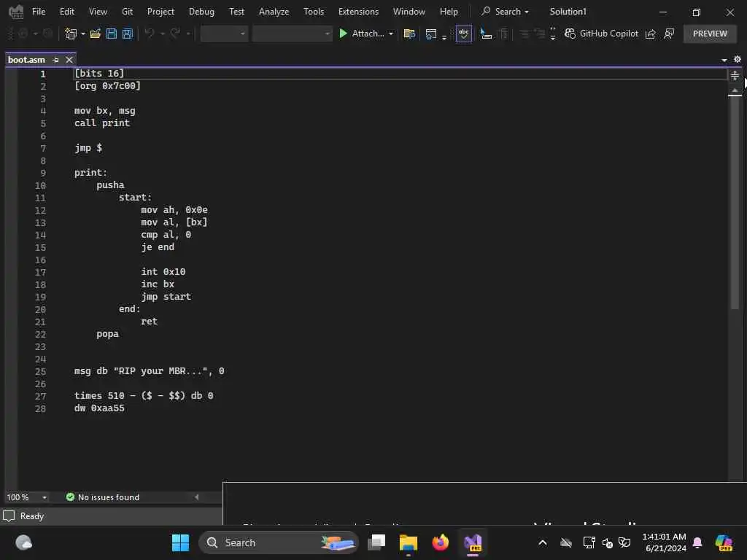Click the Save All icon
This screenshot has width=747, height=560.
point(127,34)
